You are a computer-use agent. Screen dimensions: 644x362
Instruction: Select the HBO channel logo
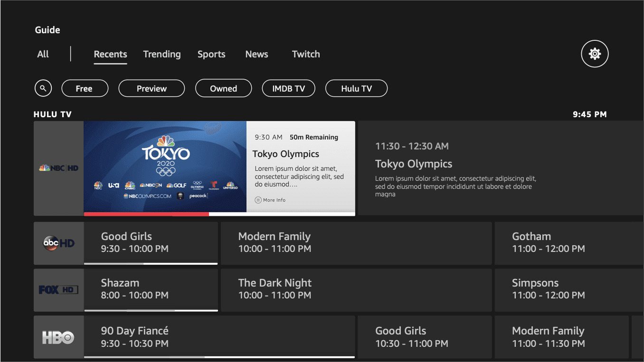59,337
